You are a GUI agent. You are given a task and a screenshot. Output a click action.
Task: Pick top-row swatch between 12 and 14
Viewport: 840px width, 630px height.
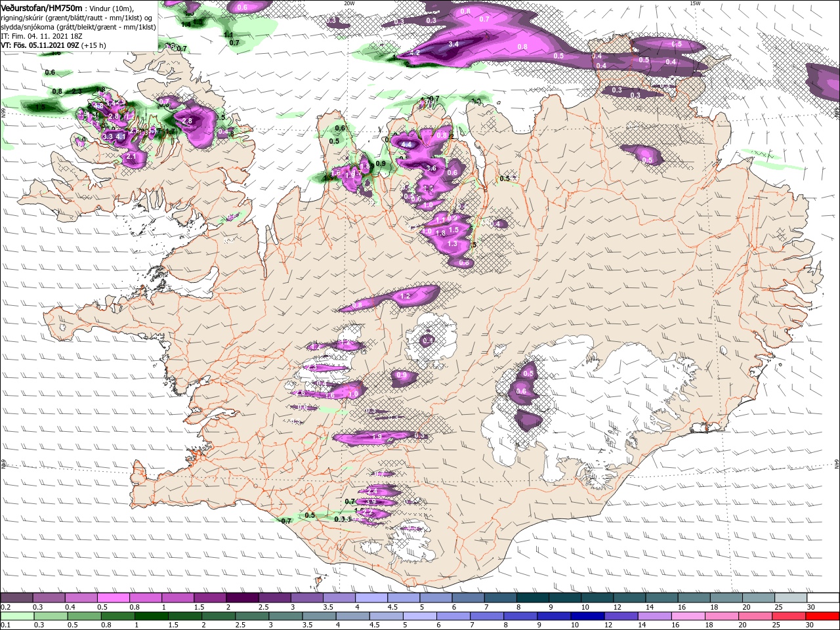629,598
